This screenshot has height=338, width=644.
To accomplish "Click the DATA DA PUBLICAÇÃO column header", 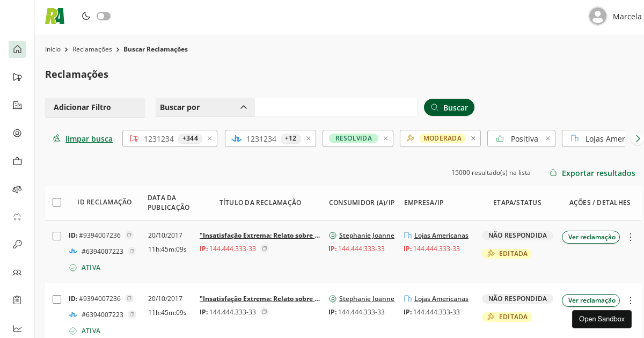I will pos(169,202).
